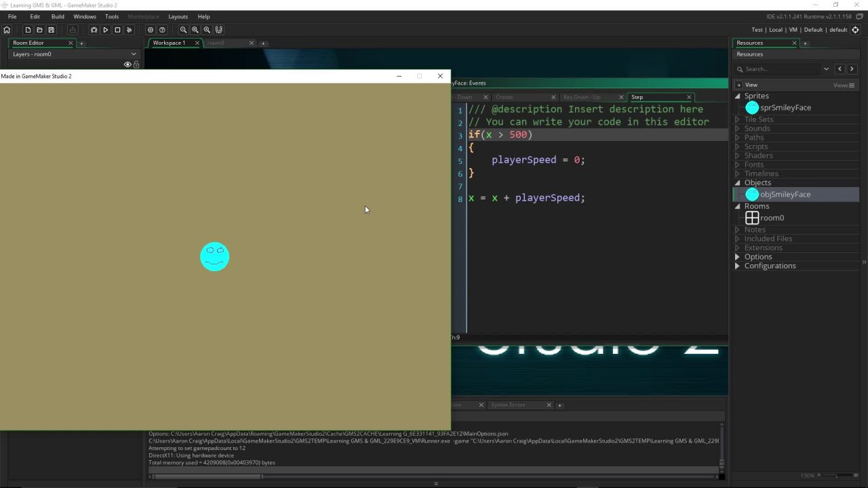The height and width of the screenshot is (488, 868).
Task: Stop the running game from toolbar
Action: 117,30
